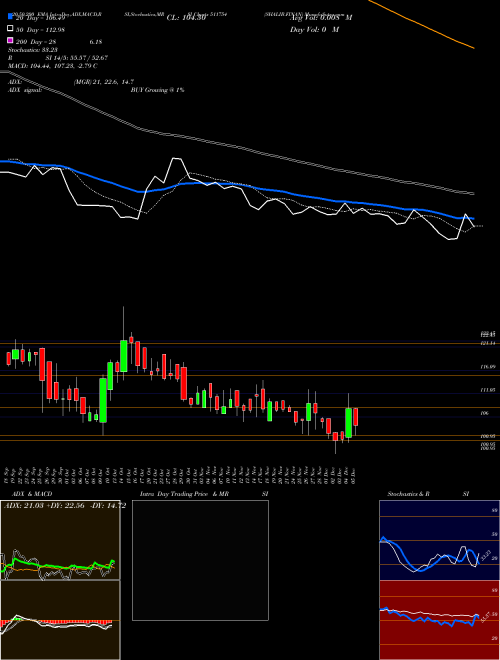
Task: Click the 'ADX: 21.03 +DY: 22.56' readout
Action: pyautogui.click(x=45, y=506)
